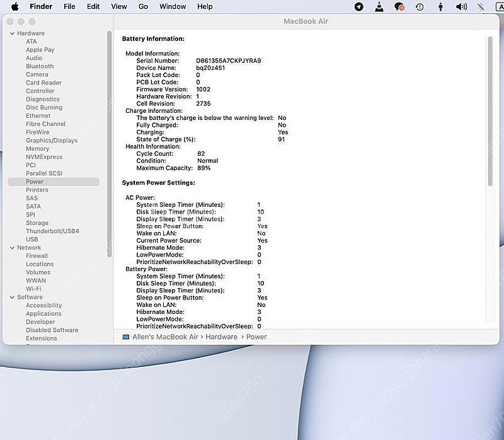
Task: Select Parallel SCSI in the sidebar
Action: coord(44,173)
